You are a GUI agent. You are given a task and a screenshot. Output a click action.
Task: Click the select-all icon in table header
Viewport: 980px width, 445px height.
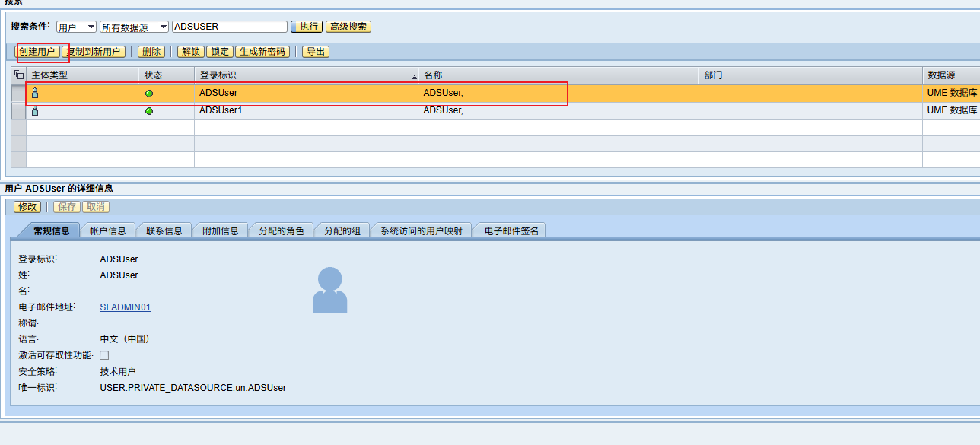pyautogui.click(x=19, y=75)
